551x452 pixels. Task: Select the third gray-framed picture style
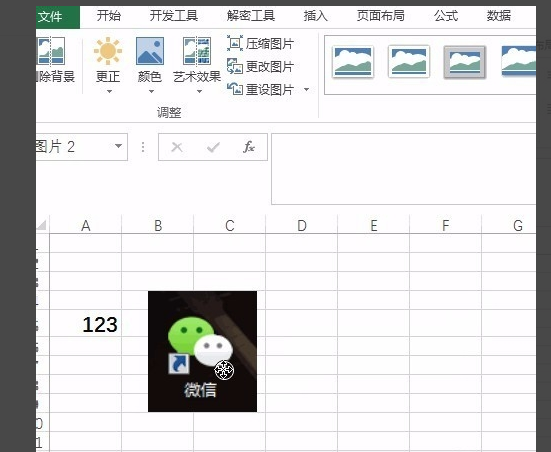[465, 62]
